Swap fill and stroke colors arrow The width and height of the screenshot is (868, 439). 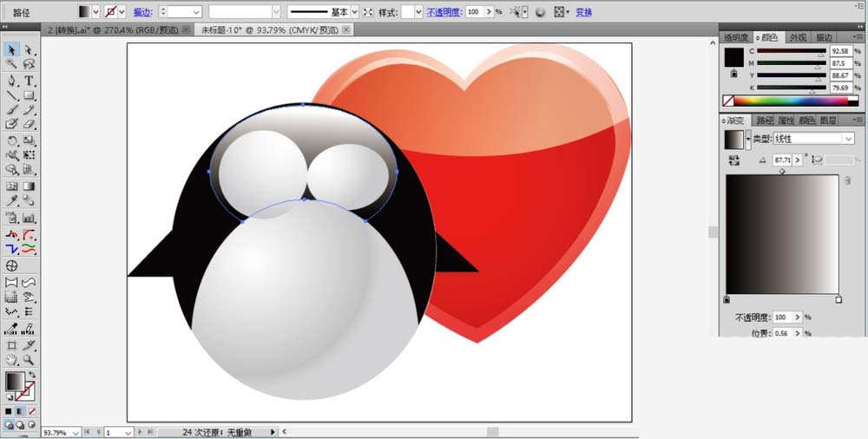point(31,376)
